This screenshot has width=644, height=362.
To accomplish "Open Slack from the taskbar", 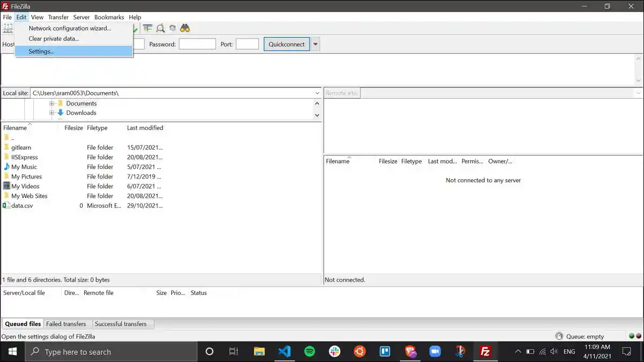I will (x=335, y=352).
